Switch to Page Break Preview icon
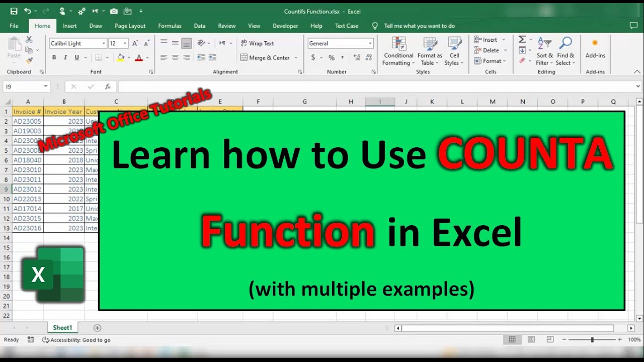The width and height of the screenshot is (644, 362). pos(550,340)
